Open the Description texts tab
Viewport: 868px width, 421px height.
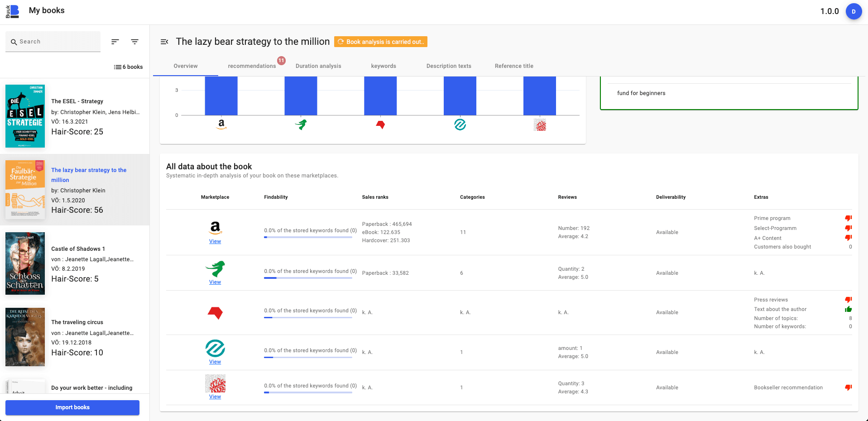pyautogui.click(x=449, y=66)
